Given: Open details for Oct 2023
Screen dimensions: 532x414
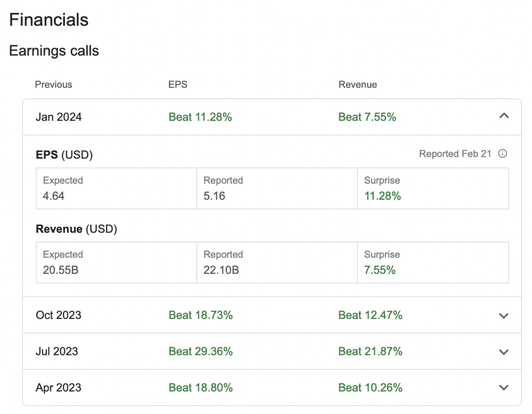Looking at the screenshot, I should [x=57, y=315].
